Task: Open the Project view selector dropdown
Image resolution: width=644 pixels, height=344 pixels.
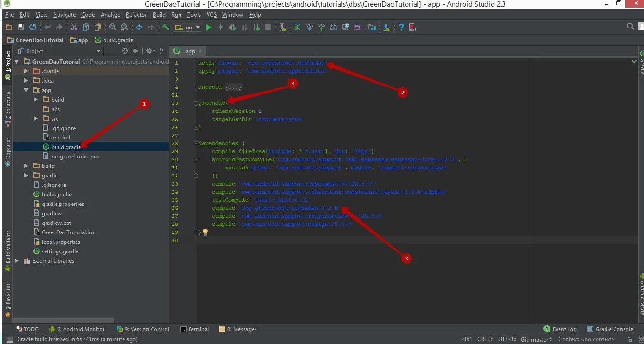Action: [59, 51]
